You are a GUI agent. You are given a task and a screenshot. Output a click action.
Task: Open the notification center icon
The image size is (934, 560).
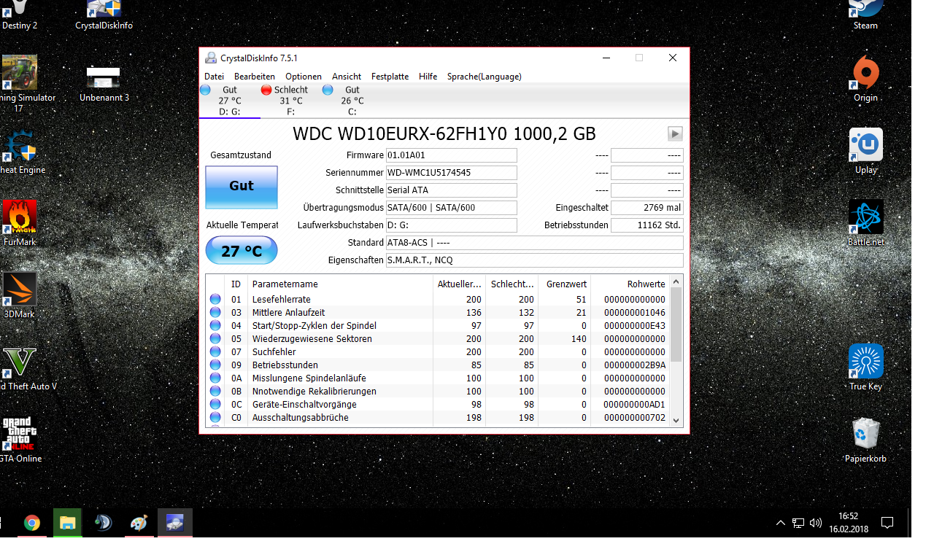tap(887, 523)
